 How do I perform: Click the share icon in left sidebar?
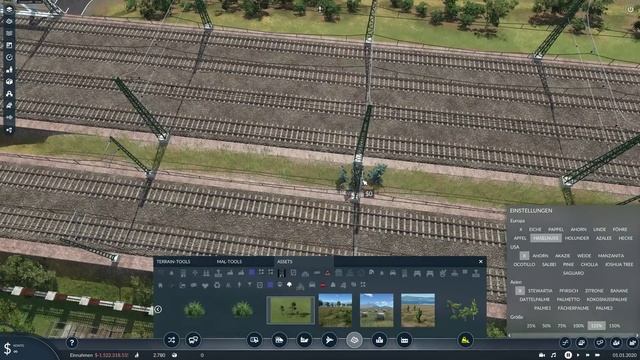pos(9,130)
